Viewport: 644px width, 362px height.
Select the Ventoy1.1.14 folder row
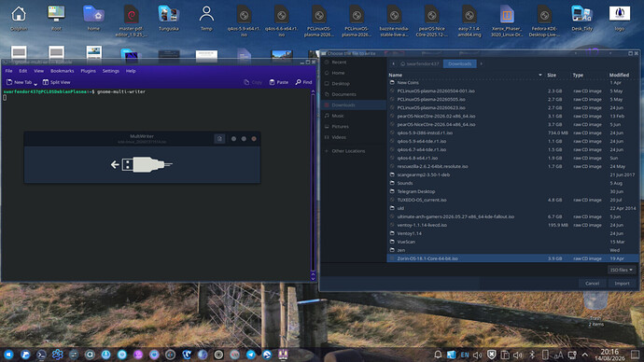513,233
